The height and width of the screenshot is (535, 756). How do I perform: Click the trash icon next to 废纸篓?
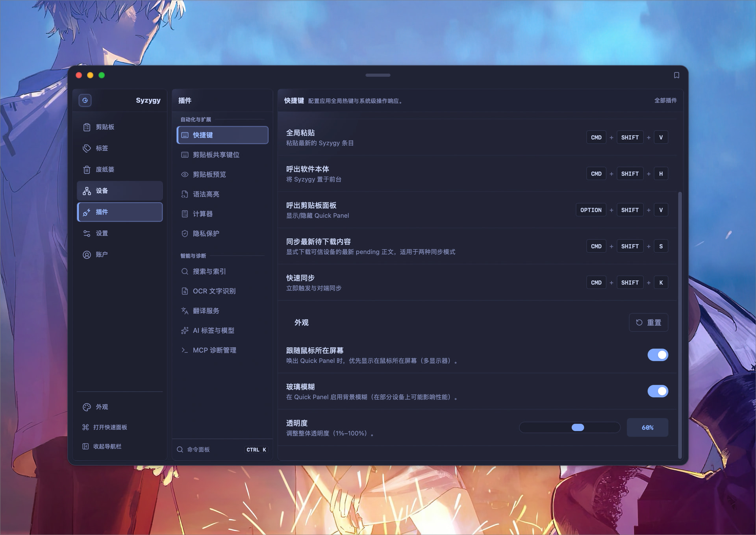pos(87,170)
